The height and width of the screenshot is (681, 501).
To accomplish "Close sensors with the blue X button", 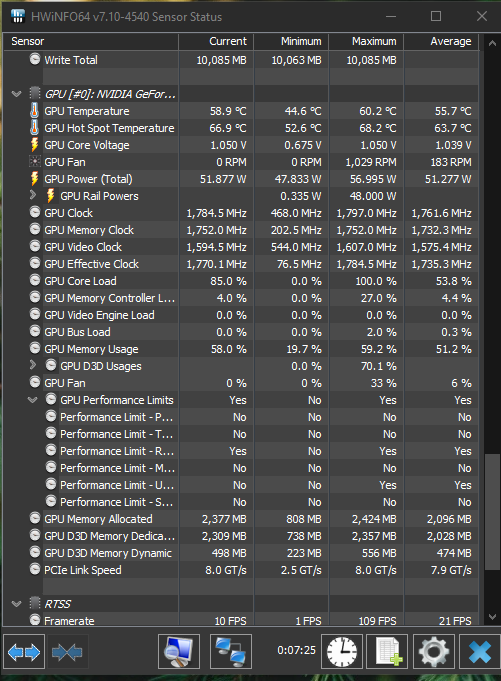I will point(479,651).
